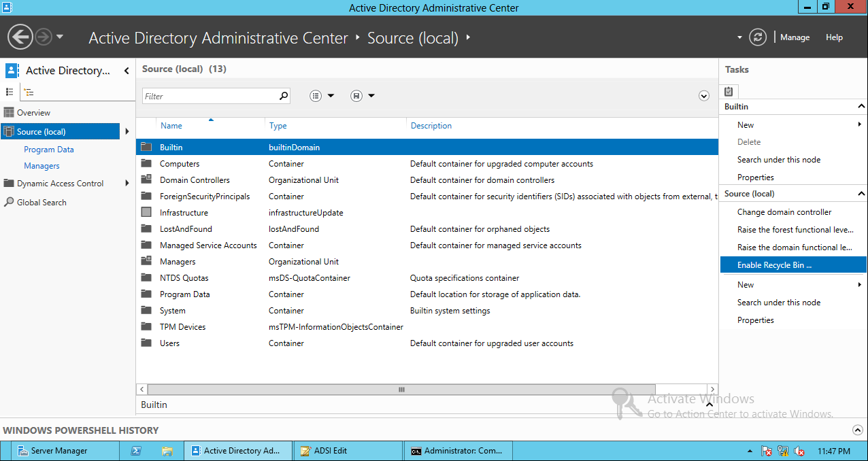868x461 pixels.
Task: Open the saved queries floppy disk icon
Action: pyautogui.click(x=356, y=95)
